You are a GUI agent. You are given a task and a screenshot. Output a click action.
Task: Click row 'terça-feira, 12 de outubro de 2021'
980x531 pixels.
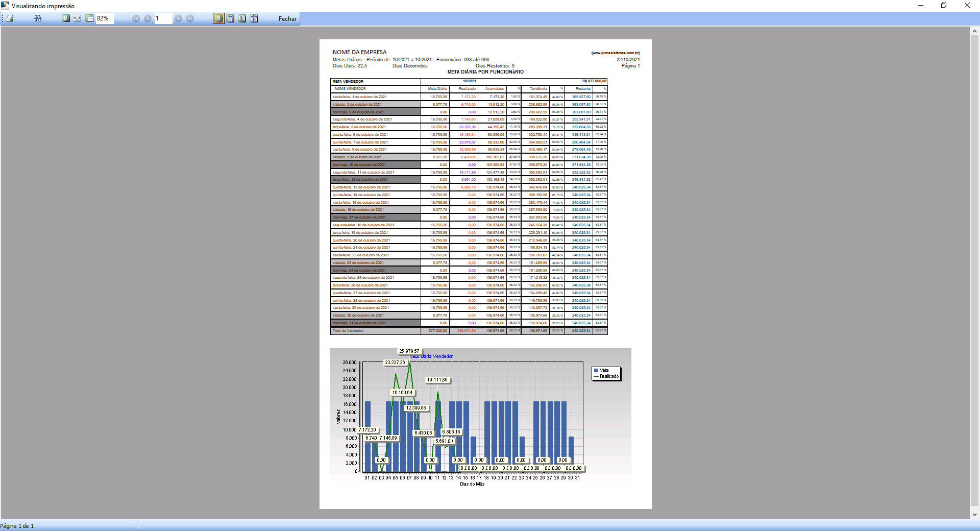[469, 180]
